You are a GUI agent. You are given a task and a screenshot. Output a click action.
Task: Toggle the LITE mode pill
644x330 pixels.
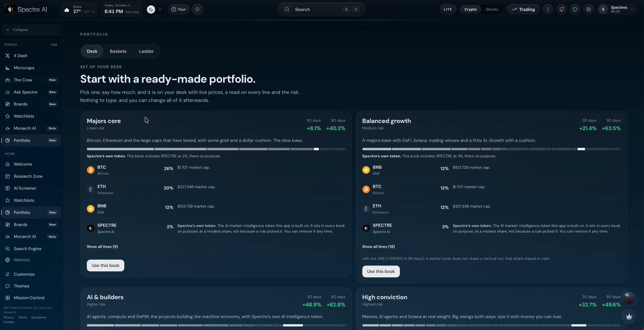pyautogui.click(x=448, y=9)
